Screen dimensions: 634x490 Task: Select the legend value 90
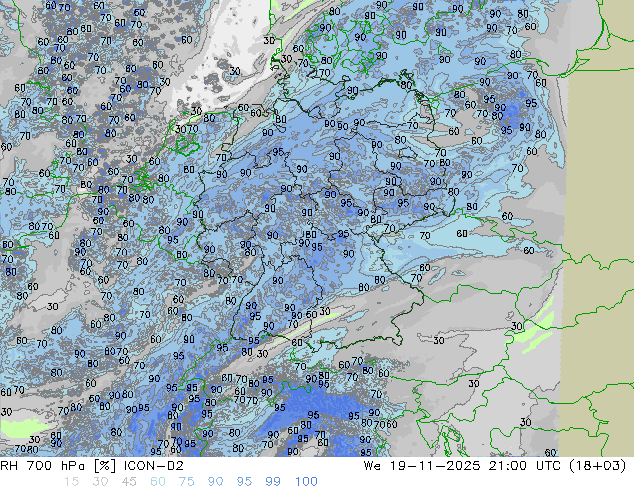click(x=215, y=482)
